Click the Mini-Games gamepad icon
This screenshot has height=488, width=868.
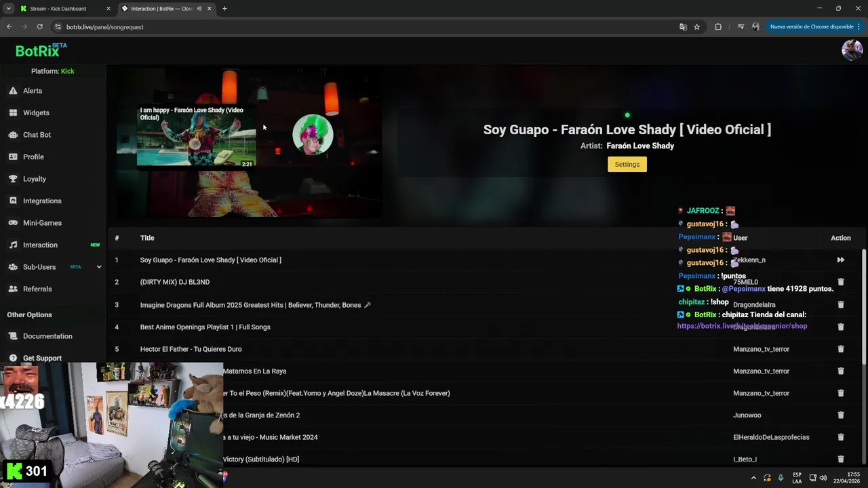coord(13,223)
